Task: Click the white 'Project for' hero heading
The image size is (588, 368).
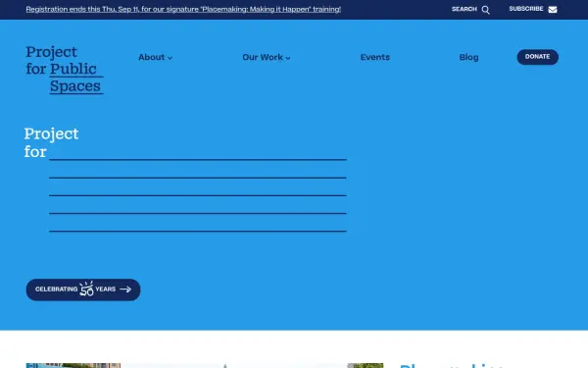Action: pyautogui.click(x=51, y=142)
